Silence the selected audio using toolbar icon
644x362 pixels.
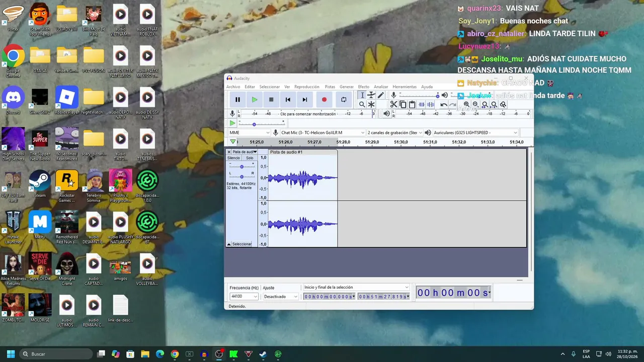pos(431,105)
